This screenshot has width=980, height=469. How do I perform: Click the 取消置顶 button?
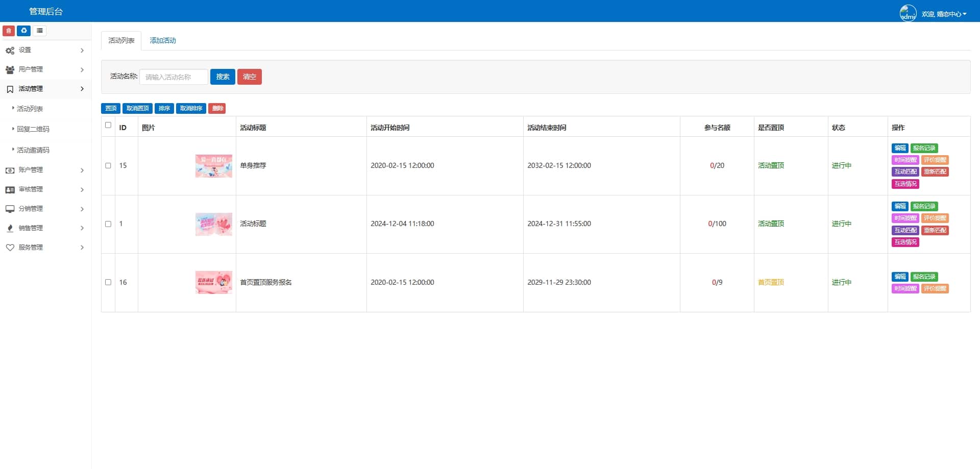(137, 108)
